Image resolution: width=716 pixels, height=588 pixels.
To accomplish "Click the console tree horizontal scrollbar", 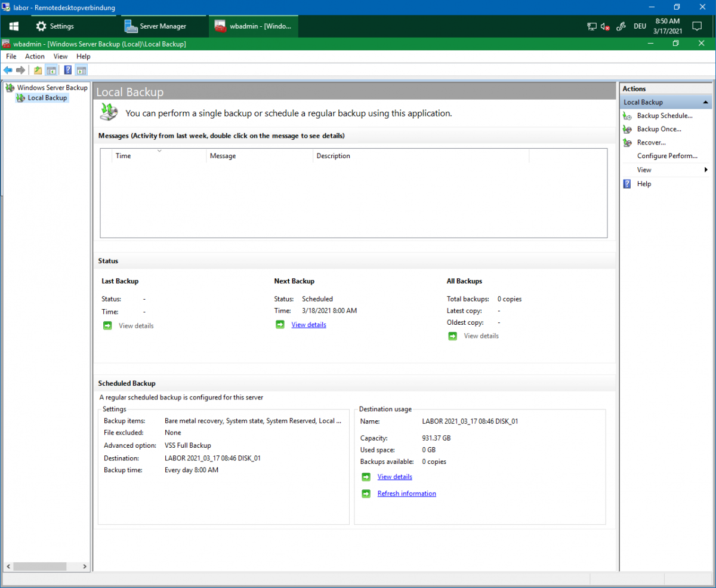I will (39, 567).
